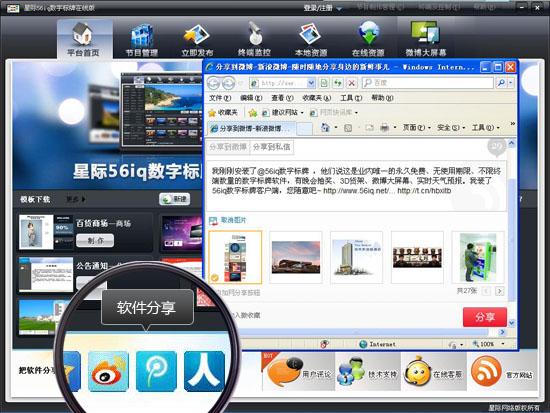Viewport: 550px width, 413px height.
Task: Select the sunset building image thumbnail
Action: pyautogui.click(x=296, y=257)
